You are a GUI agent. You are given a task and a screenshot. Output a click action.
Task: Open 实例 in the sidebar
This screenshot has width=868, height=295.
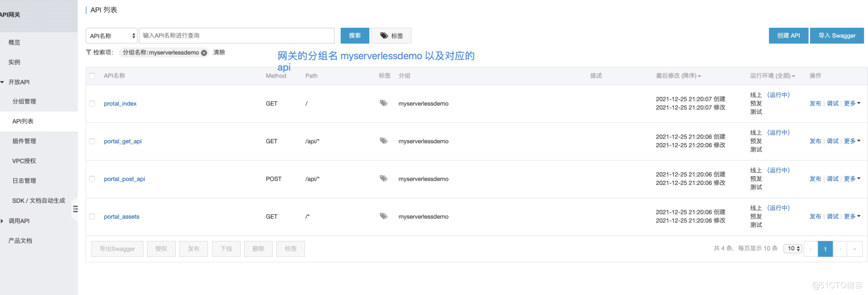pos(14,62)
